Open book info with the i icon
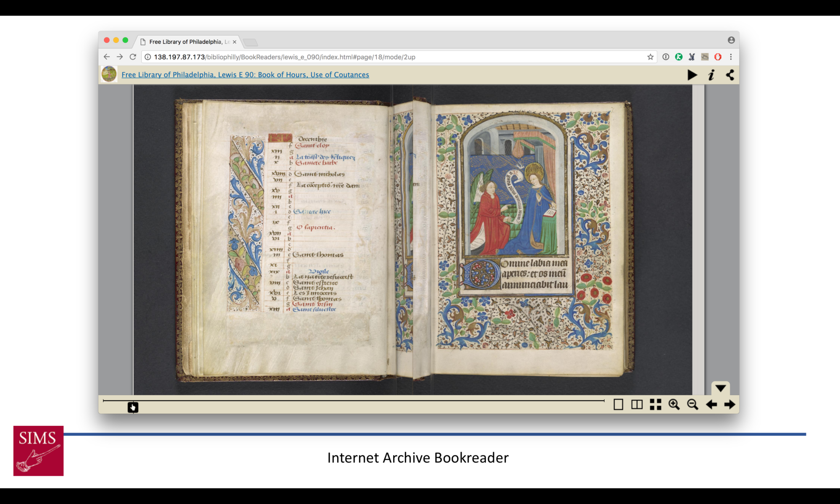Screen dimensions: 840x504 point(711,75)
